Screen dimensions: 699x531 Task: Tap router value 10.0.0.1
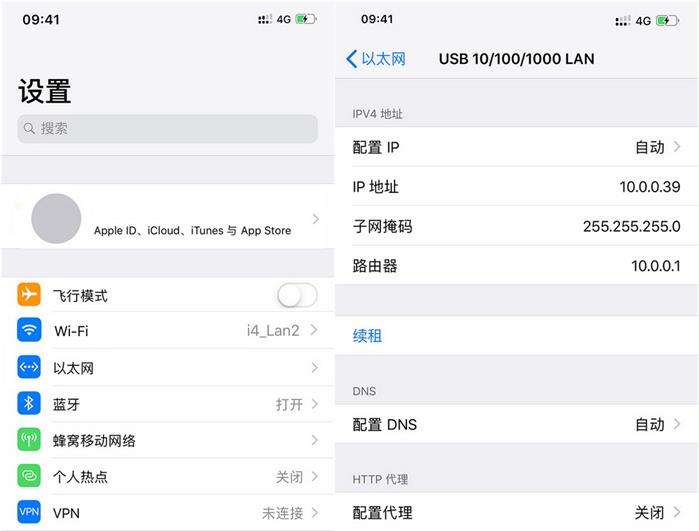tap(655, 266)
